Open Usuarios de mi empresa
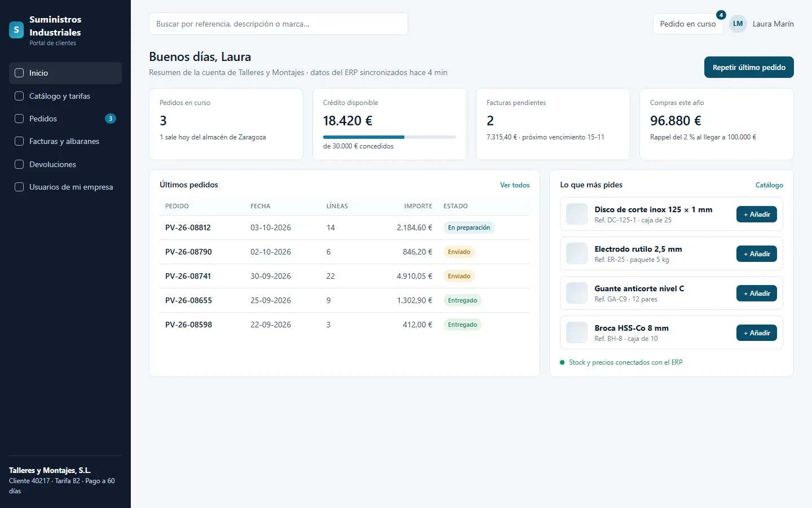 coord(65,187)
